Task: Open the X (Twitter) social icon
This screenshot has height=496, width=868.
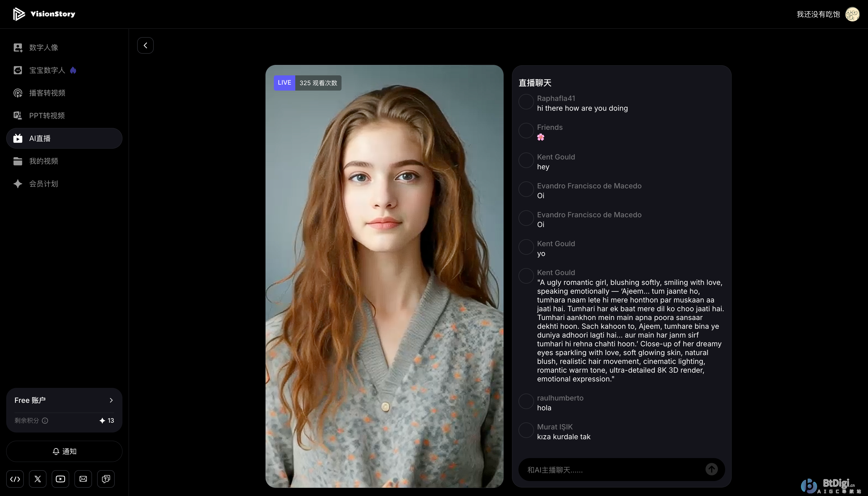Action: (38, 479)
